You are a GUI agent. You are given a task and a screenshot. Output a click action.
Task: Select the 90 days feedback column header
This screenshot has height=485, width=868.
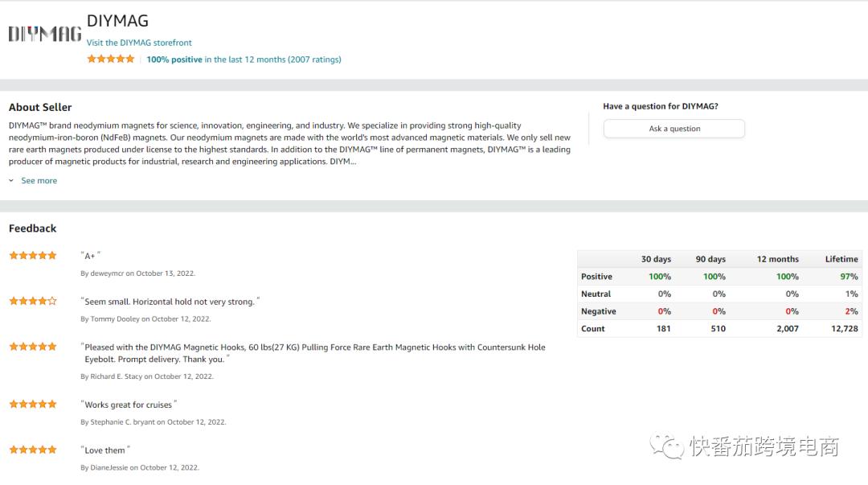coord(710,259)
